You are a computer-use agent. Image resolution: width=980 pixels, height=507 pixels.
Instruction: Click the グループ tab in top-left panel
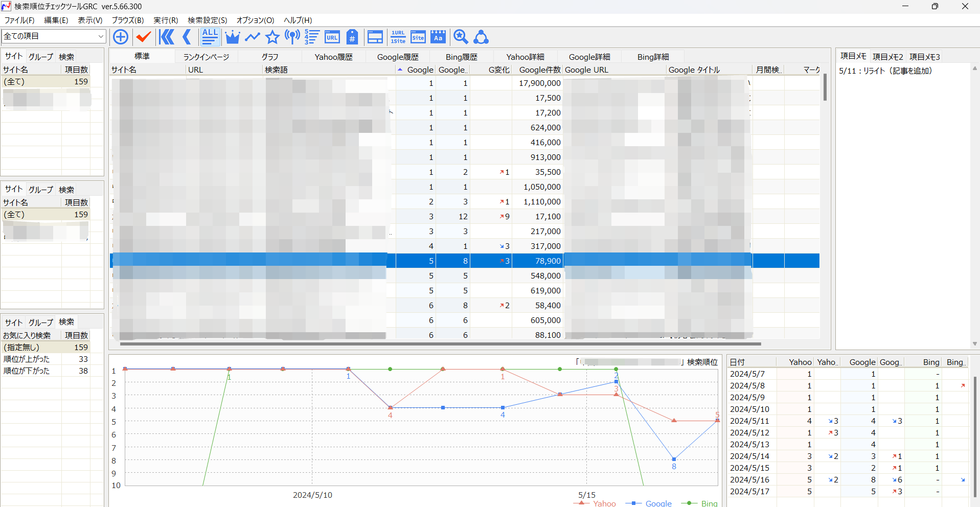point(41,57)
